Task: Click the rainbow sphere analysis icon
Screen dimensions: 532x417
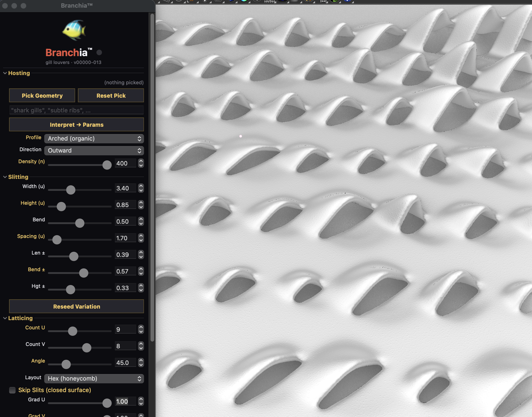Action: point(244,1)
